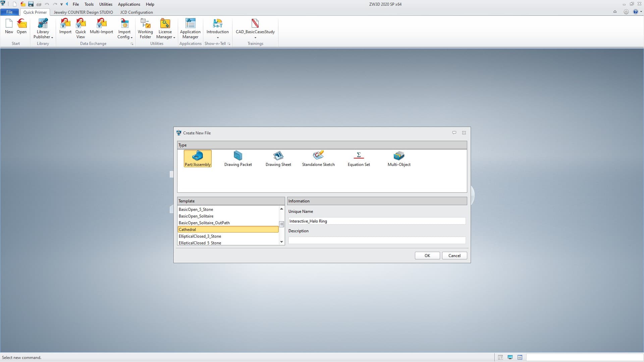Click new document icon in quick access toolbar
This screenshot has width=644, height=362.
click(14, 4)
